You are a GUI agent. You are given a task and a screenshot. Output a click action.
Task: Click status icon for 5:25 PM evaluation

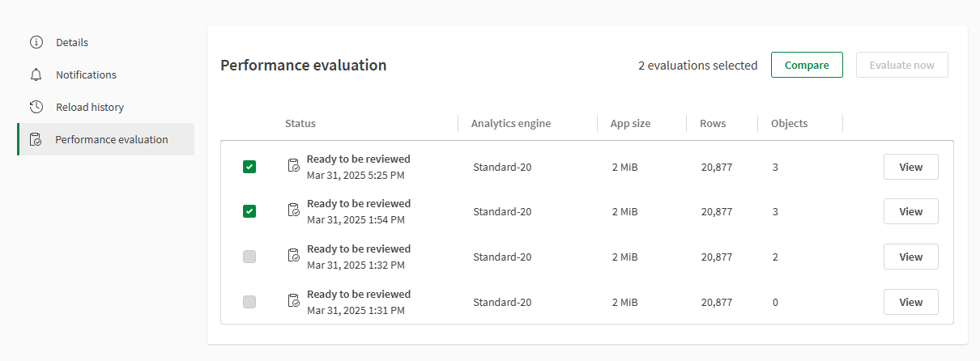click(x=294, y=166)
